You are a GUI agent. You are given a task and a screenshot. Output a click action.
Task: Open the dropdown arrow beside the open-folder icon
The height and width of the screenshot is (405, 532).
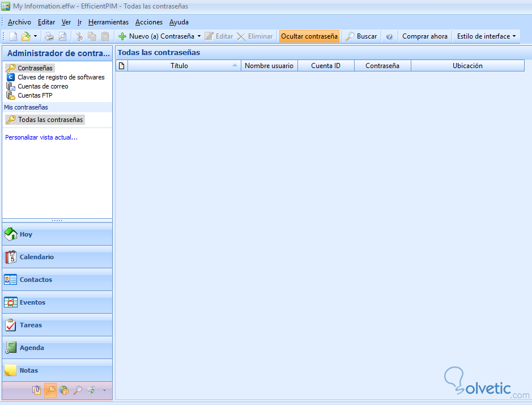35,36
